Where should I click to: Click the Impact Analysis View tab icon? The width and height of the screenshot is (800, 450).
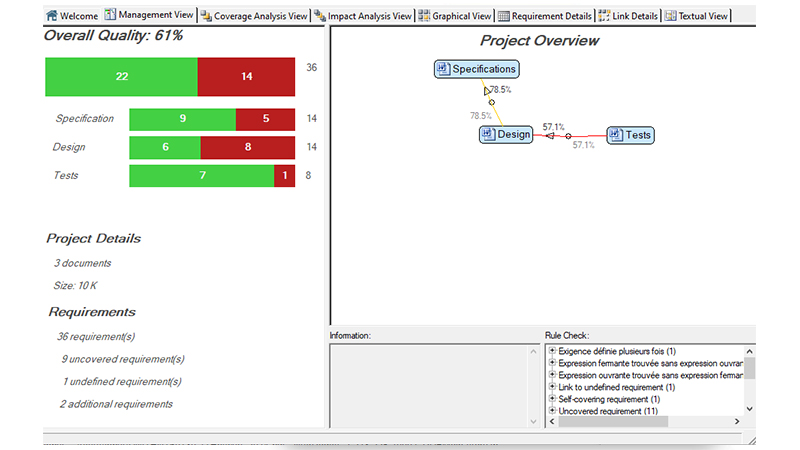tap(320, 16)
